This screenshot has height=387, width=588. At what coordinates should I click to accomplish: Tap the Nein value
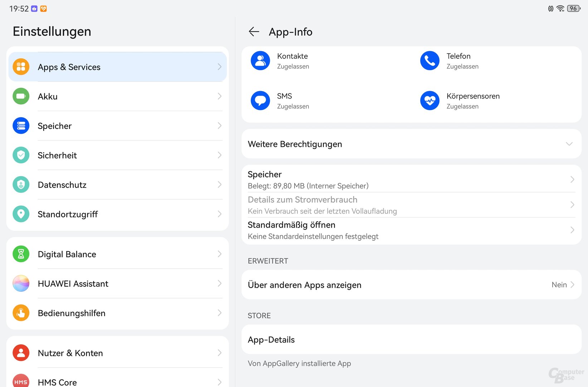pos(559,285)
